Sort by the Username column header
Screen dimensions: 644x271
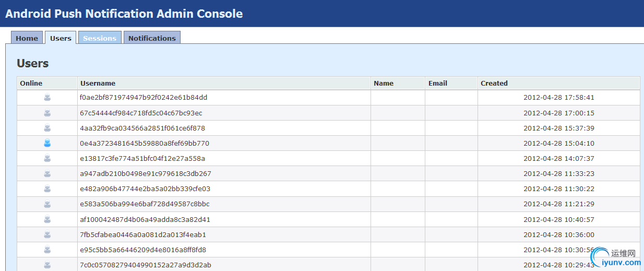point(224,83)
